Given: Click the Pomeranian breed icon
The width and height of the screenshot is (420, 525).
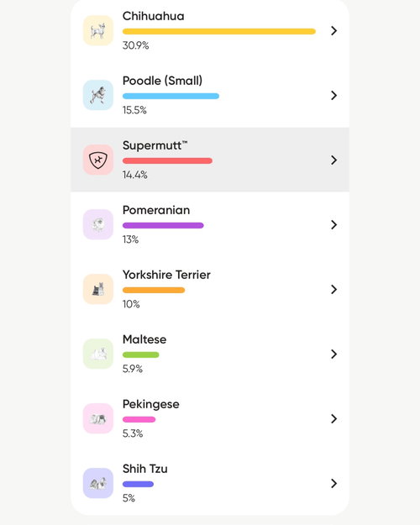Looking at the screenshot, I should (x=98, y=224).
